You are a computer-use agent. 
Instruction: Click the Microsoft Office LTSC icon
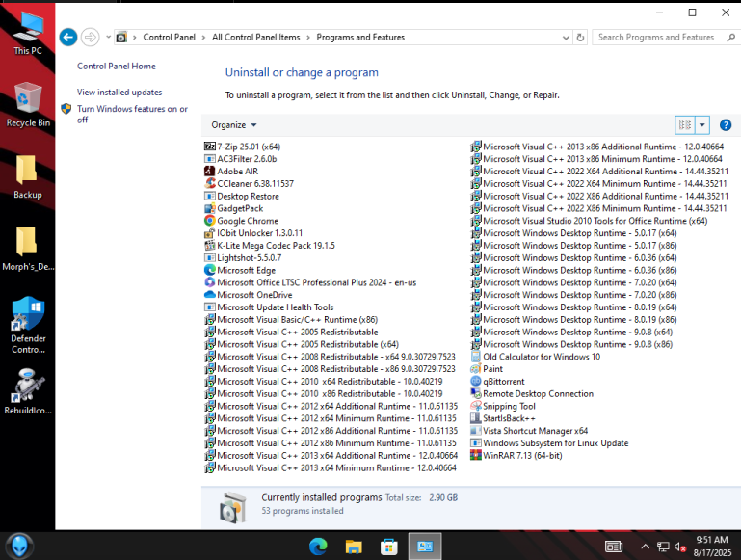click(x=209, y=282)
